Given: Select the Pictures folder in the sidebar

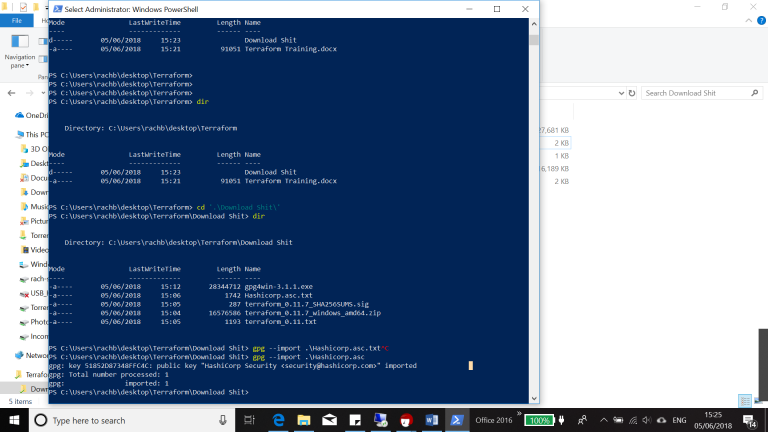Looking at the screenshot, I should click(x=34, y=221).
